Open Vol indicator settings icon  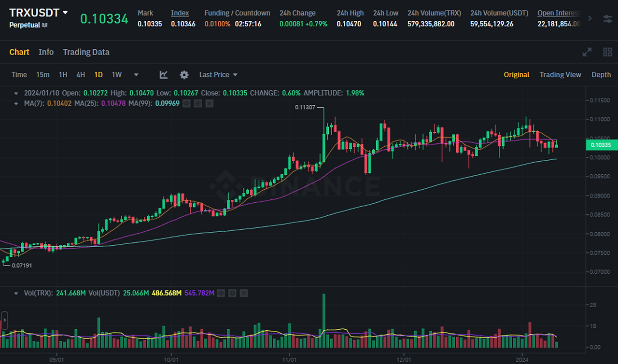click(232, 293)
